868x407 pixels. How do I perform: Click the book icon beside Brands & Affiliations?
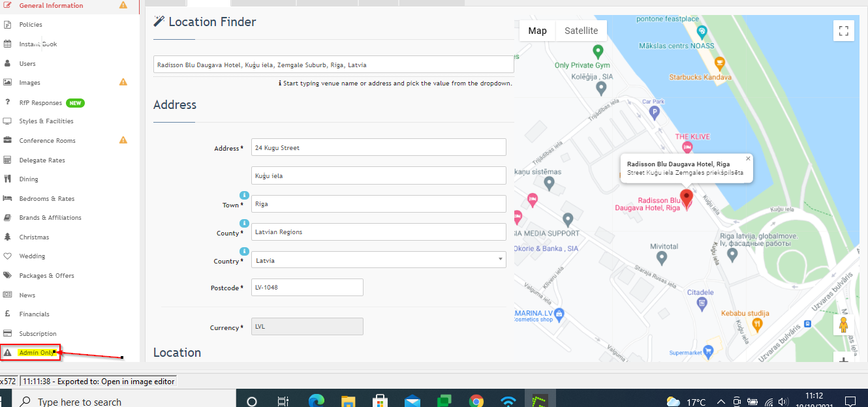(7, 217)
